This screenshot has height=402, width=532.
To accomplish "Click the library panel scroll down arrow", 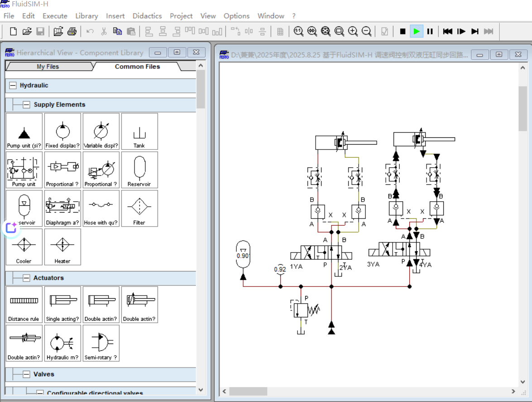I will [x=201, y=389].
